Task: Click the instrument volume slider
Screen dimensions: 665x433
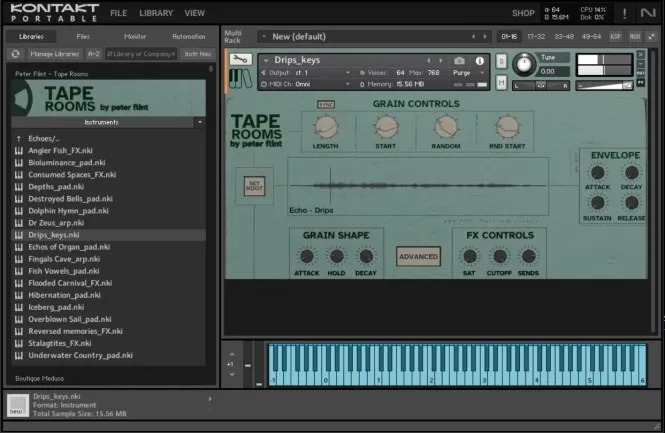Action: pos(604,86)
